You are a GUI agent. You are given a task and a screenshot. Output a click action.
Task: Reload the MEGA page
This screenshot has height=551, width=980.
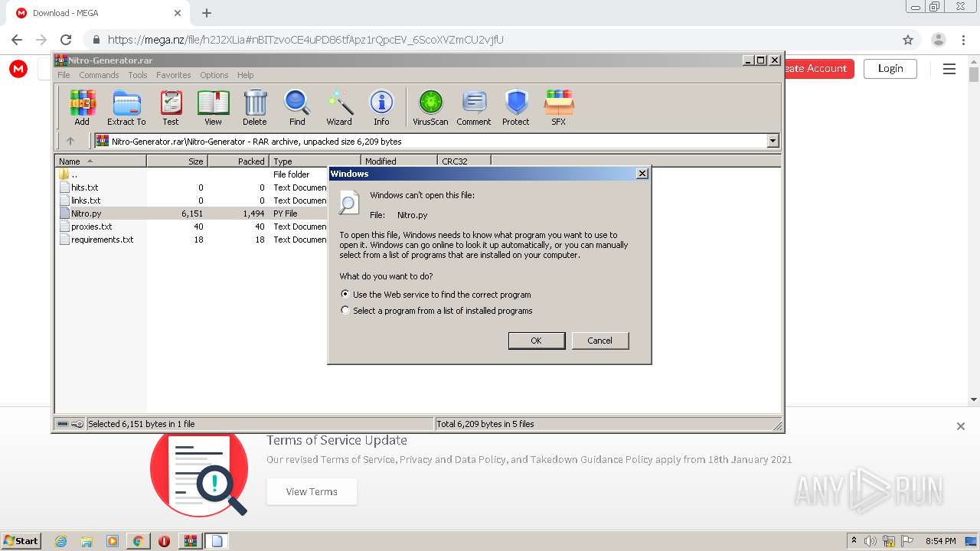click(66, 40)
